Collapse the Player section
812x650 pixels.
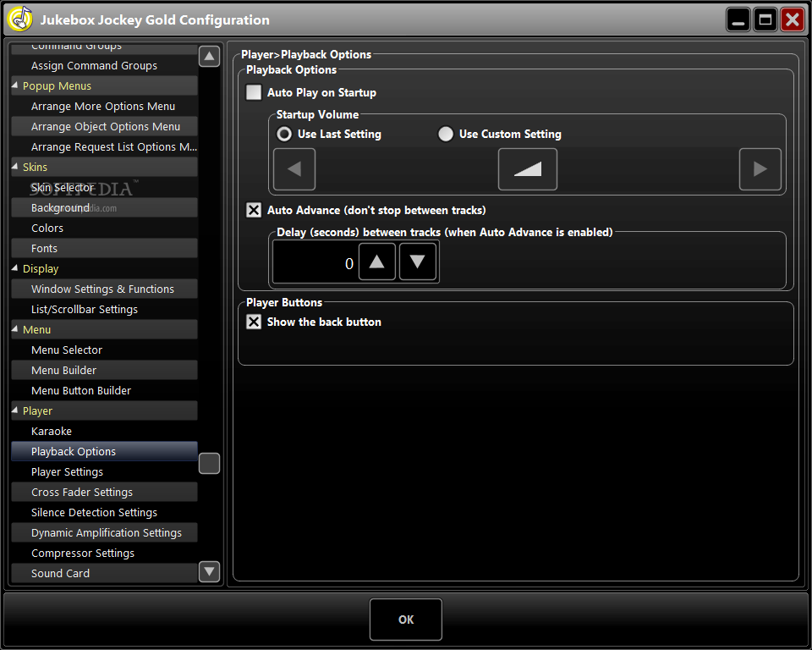[15, 410]
